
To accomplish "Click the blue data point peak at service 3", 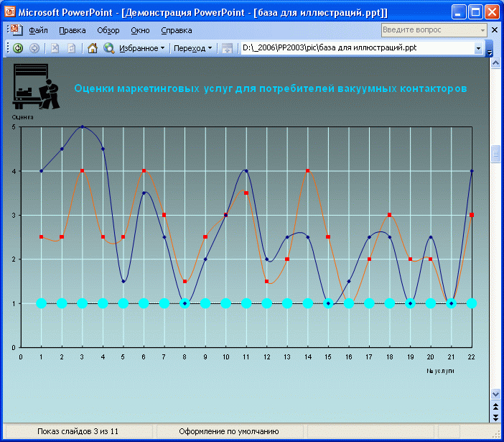I will click(83, 126).
